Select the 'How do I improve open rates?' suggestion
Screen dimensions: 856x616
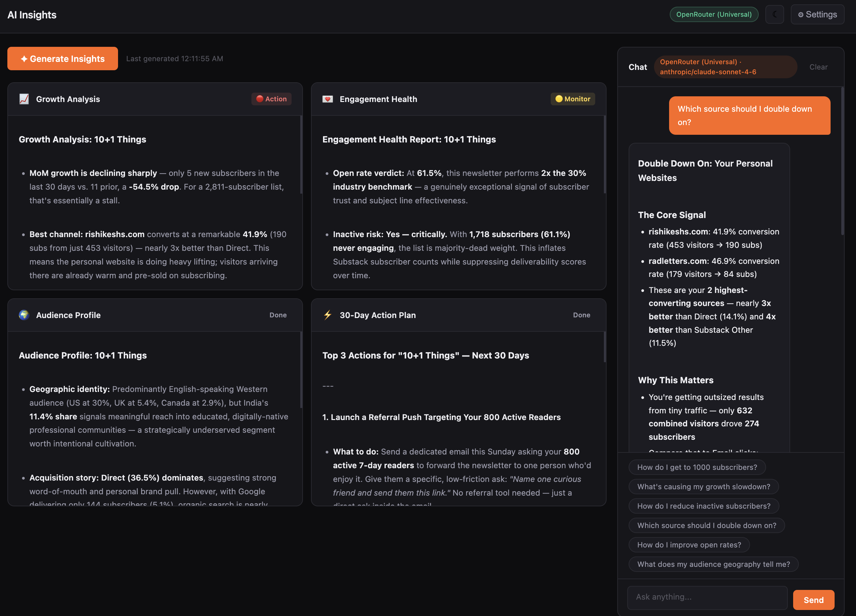pyautogui.click(x=689, y=545)
